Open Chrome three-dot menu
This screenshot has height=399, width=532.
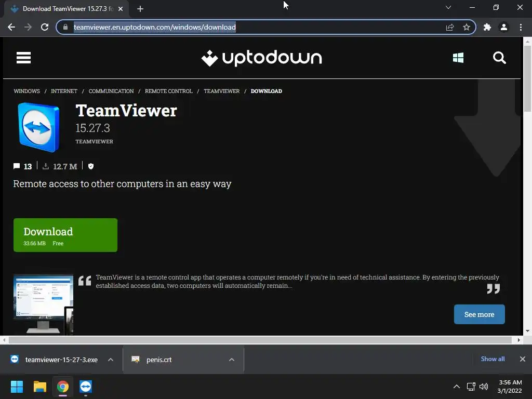521,27
